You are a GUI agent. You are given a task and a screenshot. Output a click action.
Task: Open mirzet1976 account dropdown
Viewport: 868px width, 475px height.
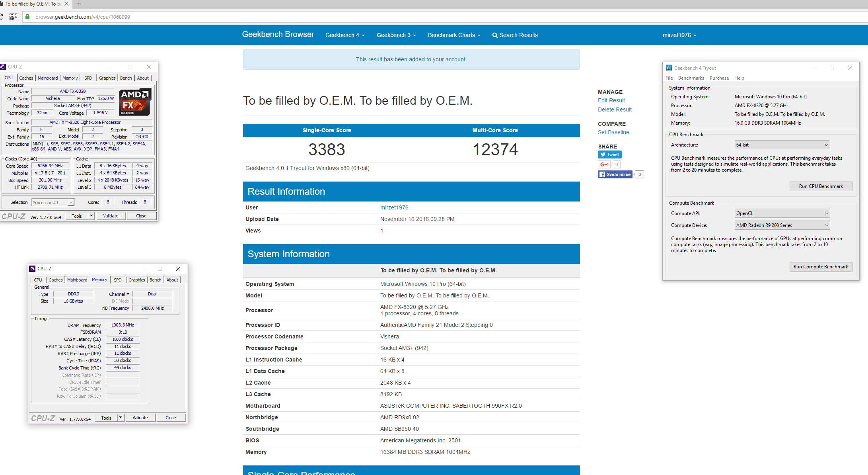(x=679, y=35)
